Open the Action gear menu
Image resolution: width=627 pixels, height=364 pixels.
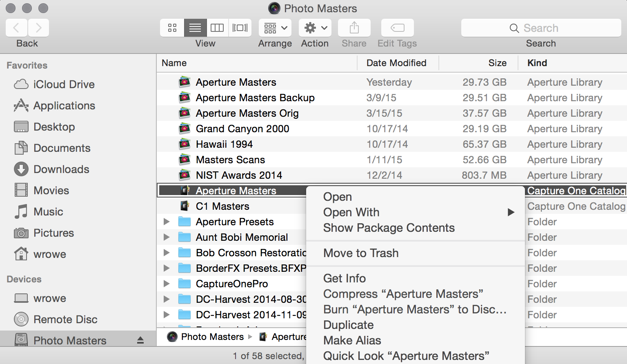tap(315, 28)
